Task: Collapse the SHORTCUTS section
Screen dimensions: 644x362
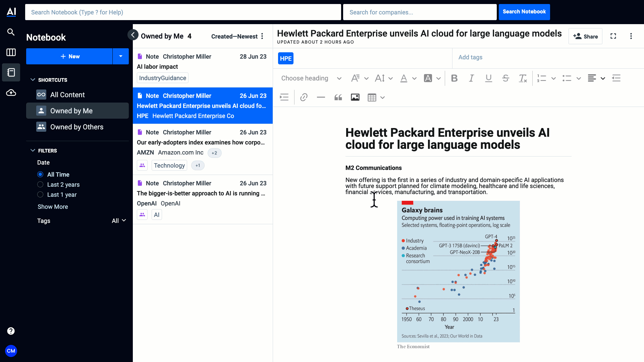Action: click(x=33, y=80)
